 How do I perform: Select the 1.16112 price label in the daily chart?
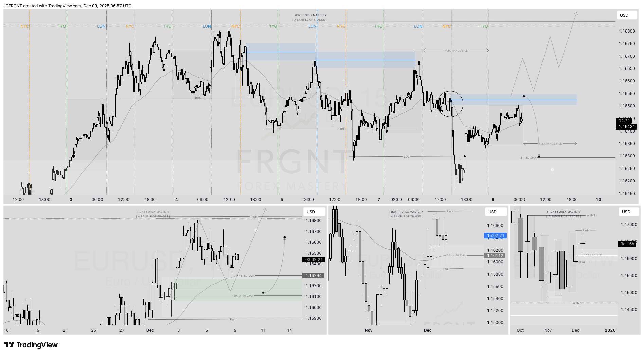point(495,256)
